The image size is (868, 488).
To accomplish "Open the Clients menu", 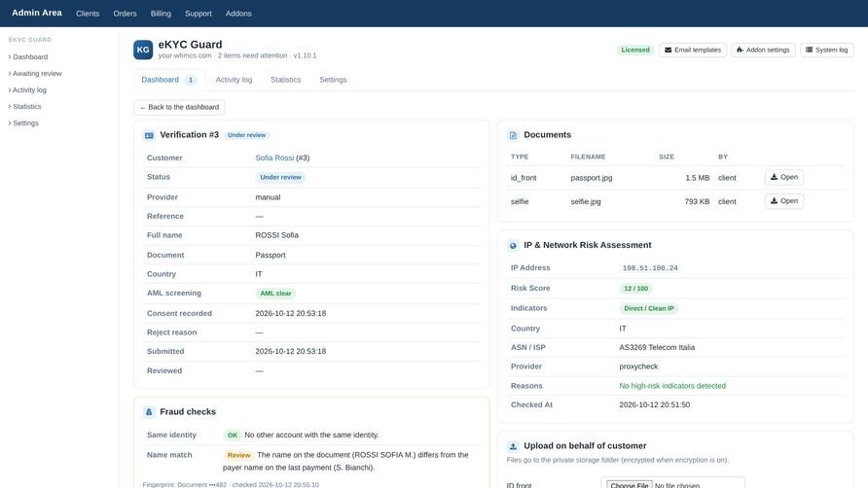I will click(88, 14).
